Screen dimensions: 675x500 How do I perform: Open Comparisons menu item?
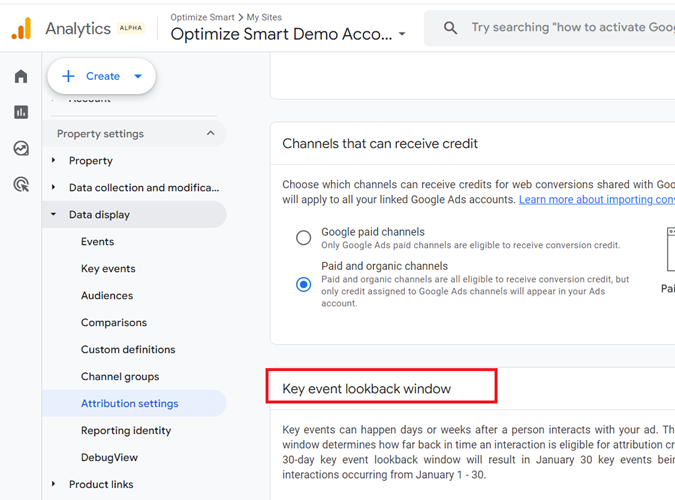click(x=114, y=323)
